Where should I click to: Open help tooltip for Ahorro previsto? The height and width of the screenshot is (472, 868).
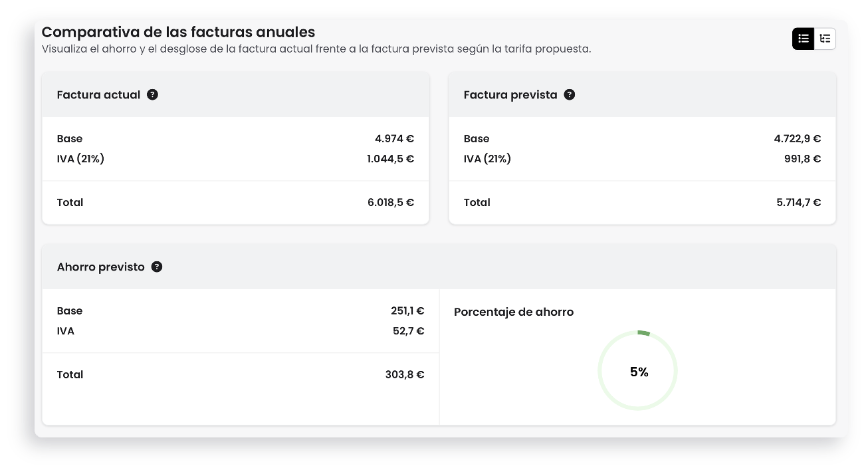pyautogui.click(x=157, y=267)
